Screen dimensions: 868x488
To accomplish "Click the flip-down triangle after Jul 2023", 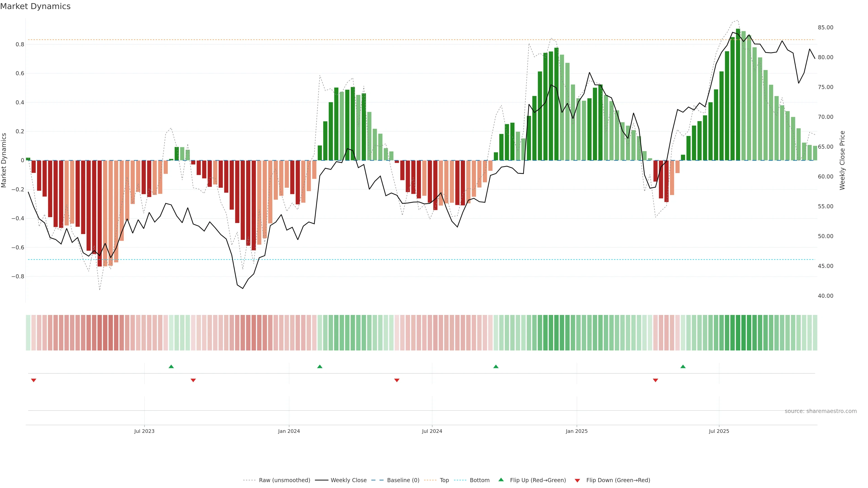I will pos(193,380).
